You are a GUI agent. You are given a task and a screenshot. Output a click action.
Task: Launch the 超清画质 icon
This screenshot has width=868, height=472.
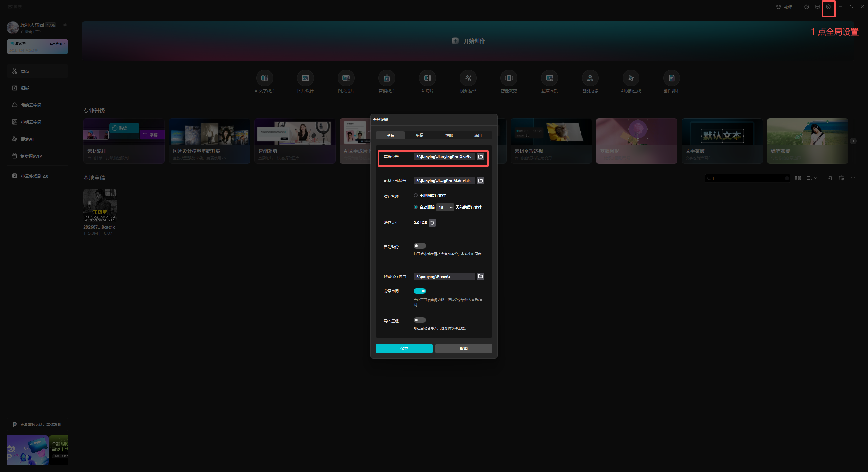pyautogui.click(x=550, y=78)
